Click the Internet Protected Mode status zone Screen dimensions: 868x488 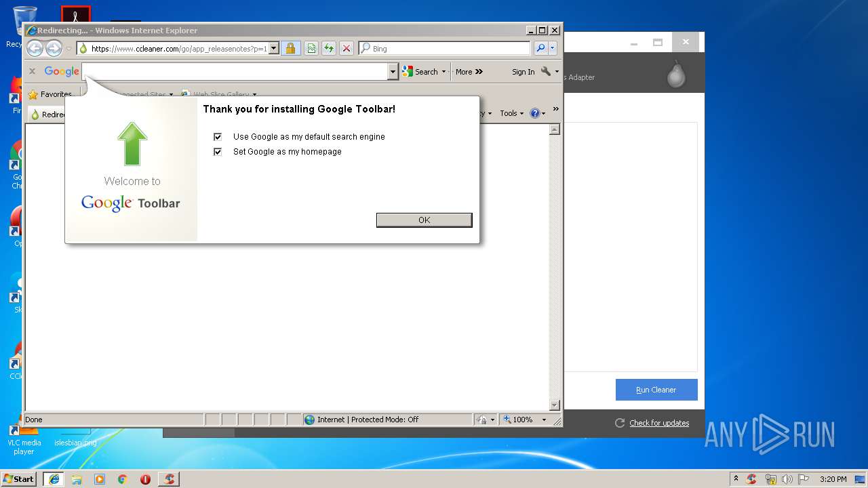tap(387, 420)
